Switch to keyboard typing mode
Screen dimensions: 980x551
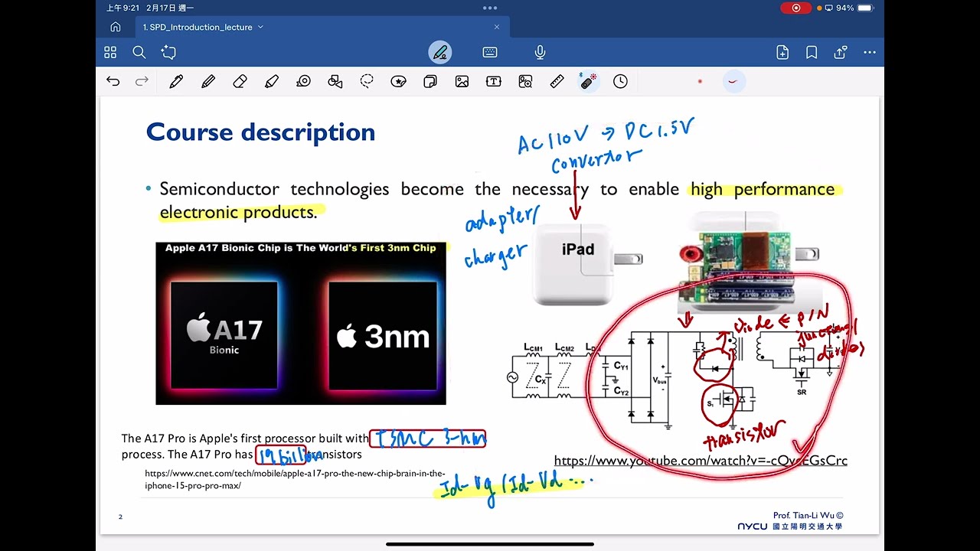490,52
